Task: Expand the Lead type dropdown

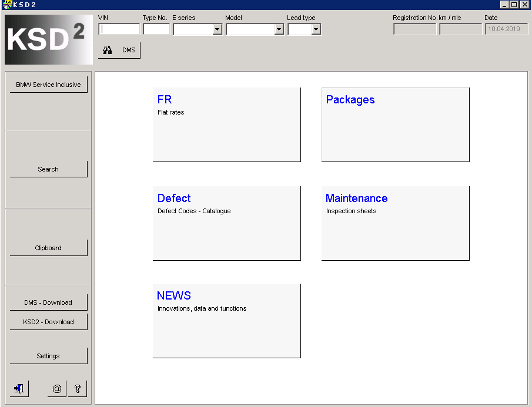Action: [316, 29]
